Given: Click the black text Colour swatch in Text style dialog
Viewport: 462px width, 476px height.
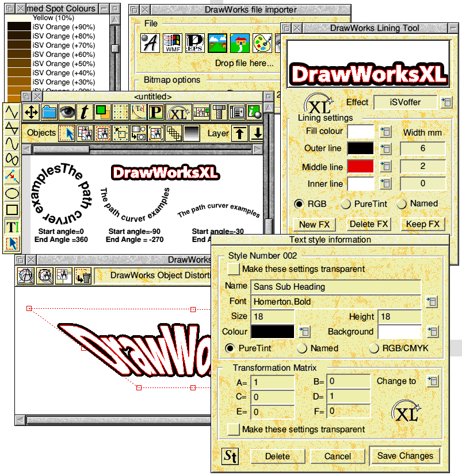Looking at the screenshot, I should [273, 332].
